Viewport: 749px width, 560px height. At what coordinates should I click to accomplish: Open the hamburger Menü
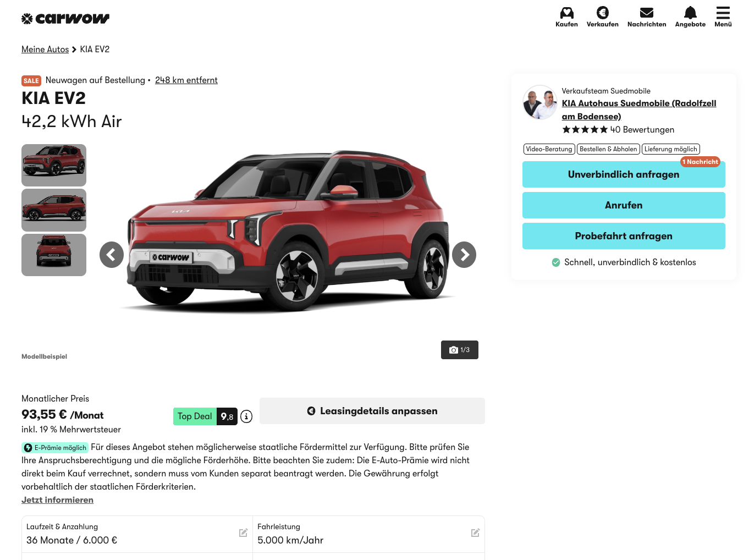pos(723,17)
